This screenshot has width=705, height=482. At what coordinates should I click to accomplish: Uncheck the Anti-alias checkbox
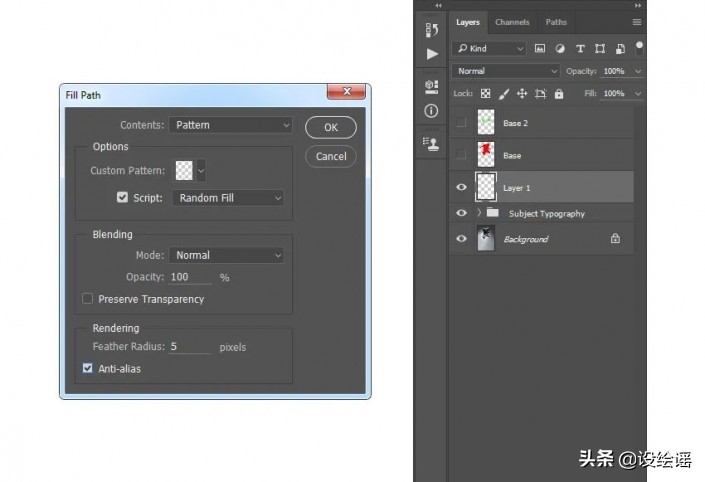(x=88, y=368)
